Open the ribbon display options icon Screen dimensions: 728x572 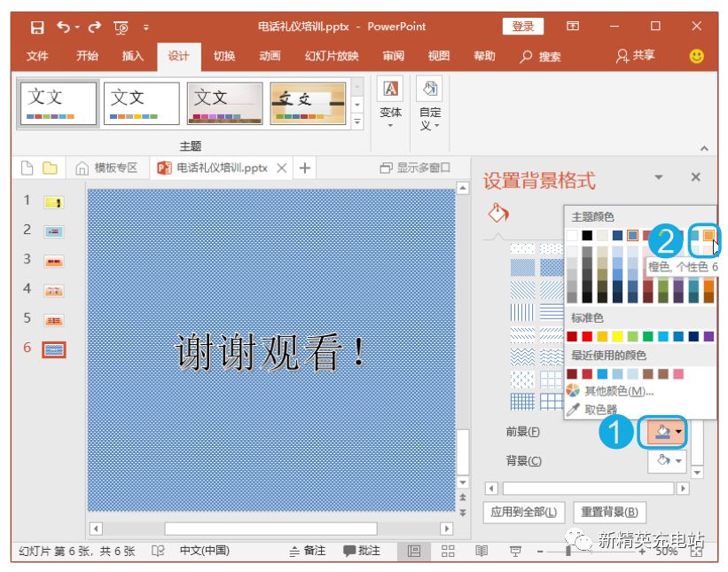tap(573, 26)
